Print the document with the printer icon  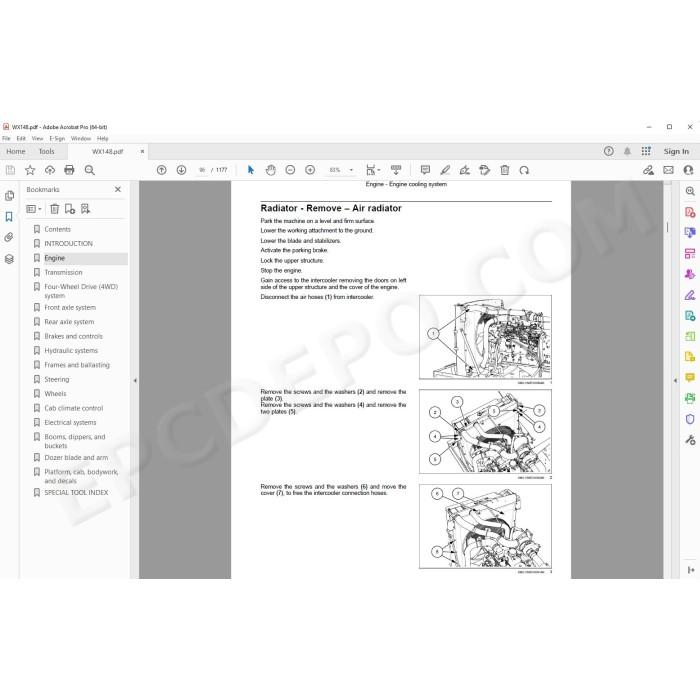tap(69, 170)
